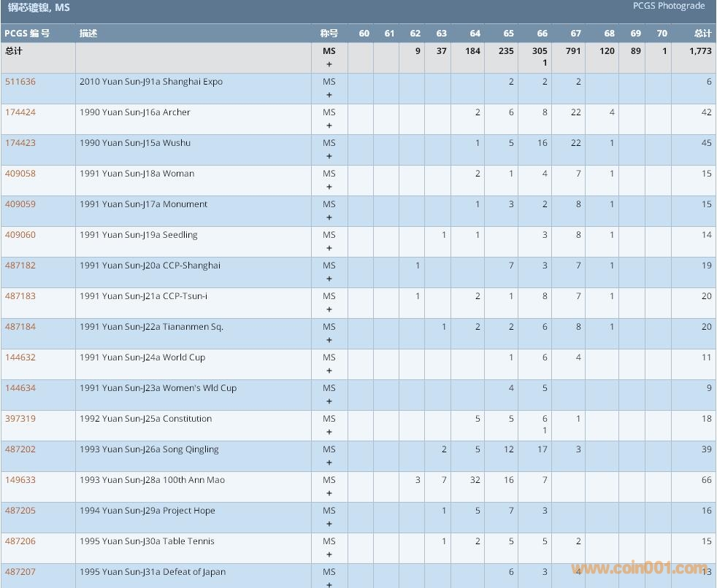Expand plus sign in 1994 Project Hope row

click(329, 524)
